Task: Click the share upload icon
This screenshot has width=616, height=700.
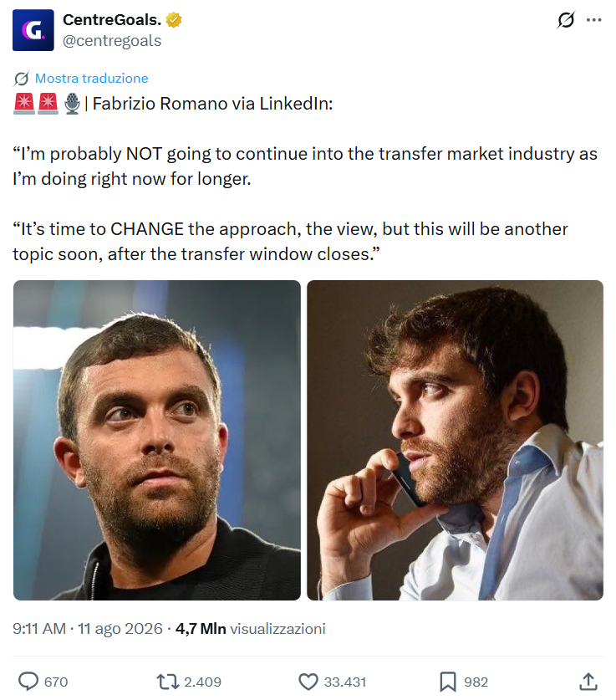Action: click(x=588, y=682)
